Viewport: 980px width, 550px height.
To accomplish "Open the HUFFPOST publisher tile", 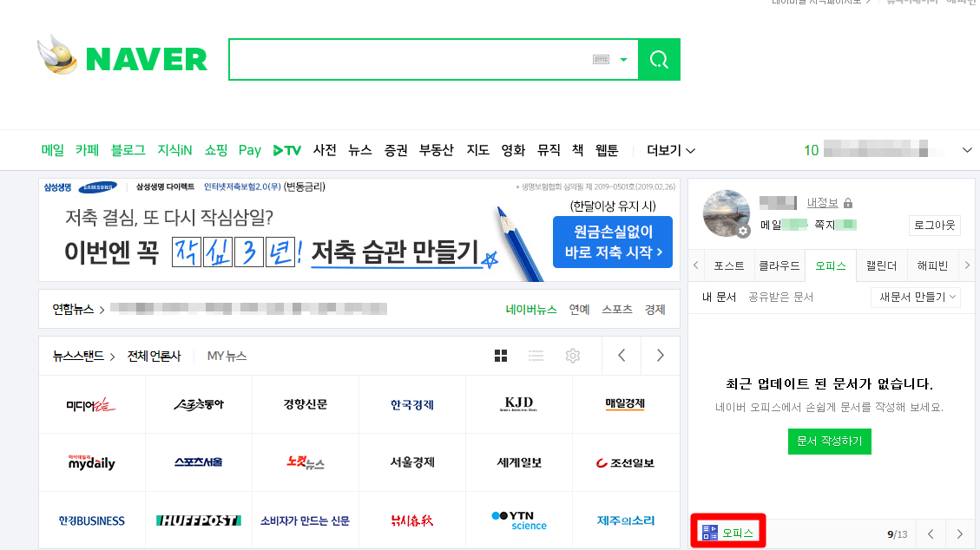I will click(x=199, y=520).
